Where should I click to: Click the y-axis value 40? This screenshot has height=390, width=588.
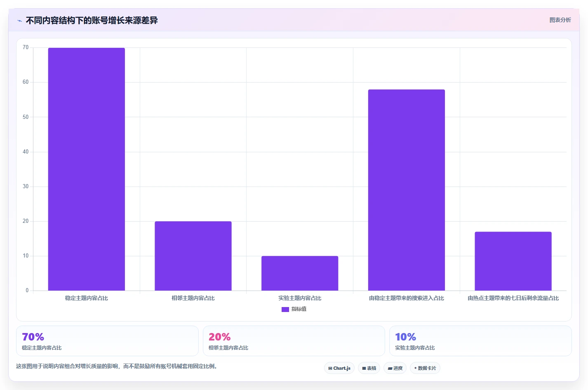[26, 152]
